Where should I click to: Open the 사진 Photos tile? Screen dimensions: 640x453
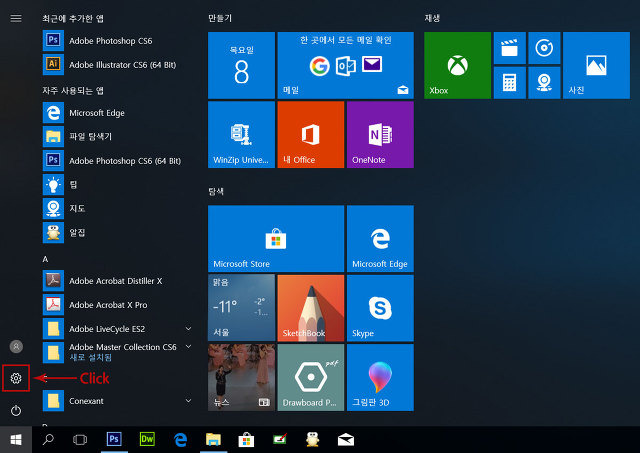point(596,65)
